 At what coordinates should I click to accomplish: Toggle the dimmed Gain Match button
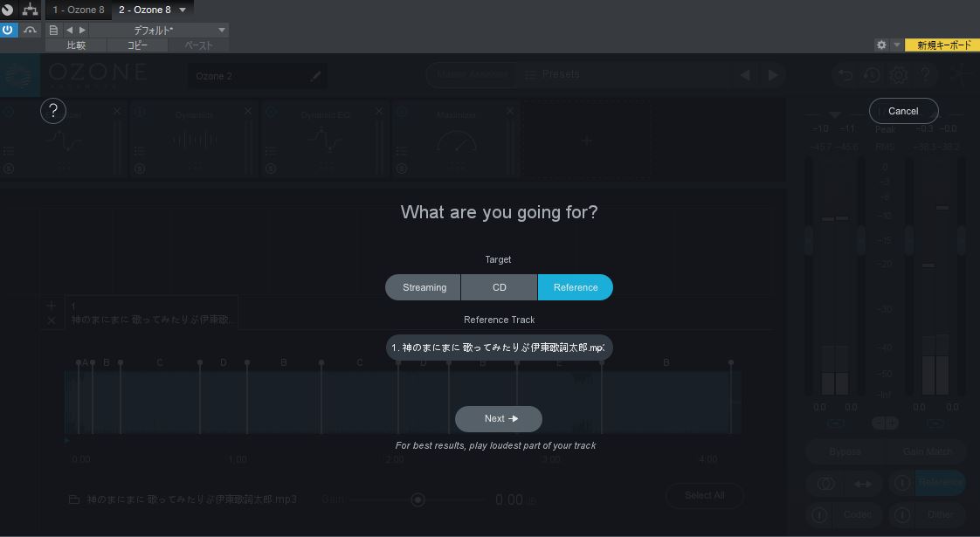[927, 451]
